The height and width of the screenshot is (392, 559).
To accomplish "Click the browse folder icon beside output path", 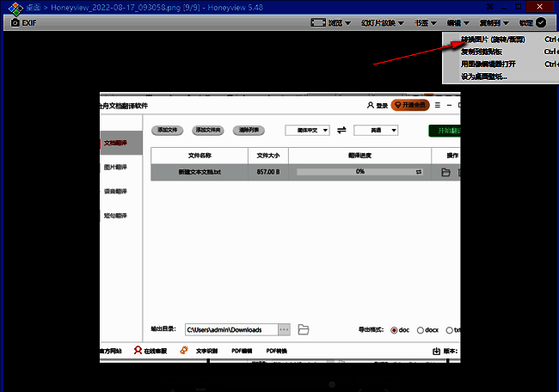I will [304, 329].
